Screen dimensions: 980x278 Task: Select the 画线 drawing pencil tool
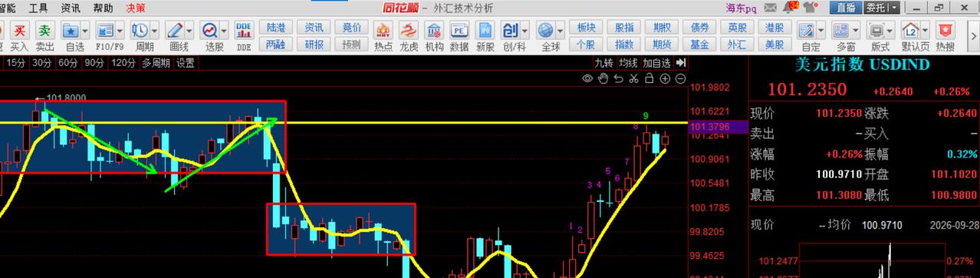(175, 31)
